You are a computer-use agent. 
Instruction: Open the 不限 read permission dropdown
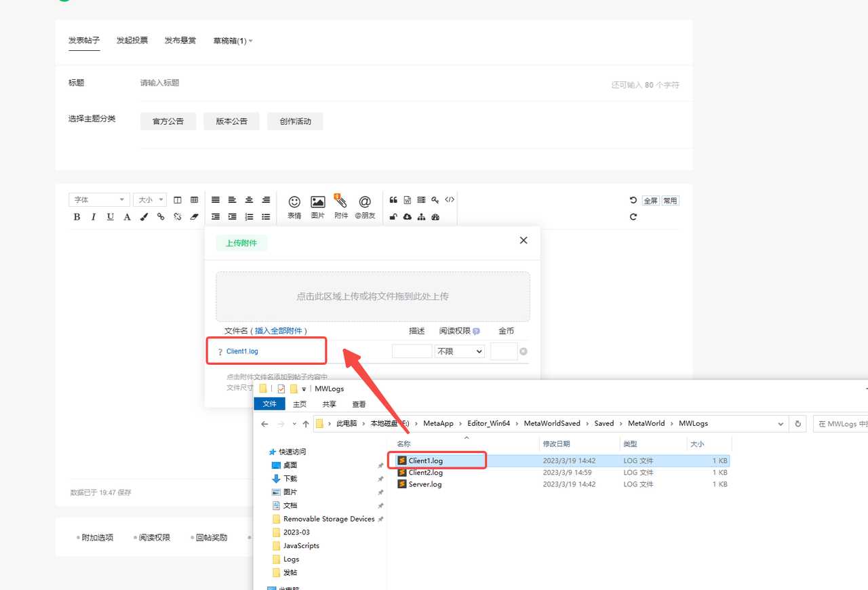click(x=460, y=351)
